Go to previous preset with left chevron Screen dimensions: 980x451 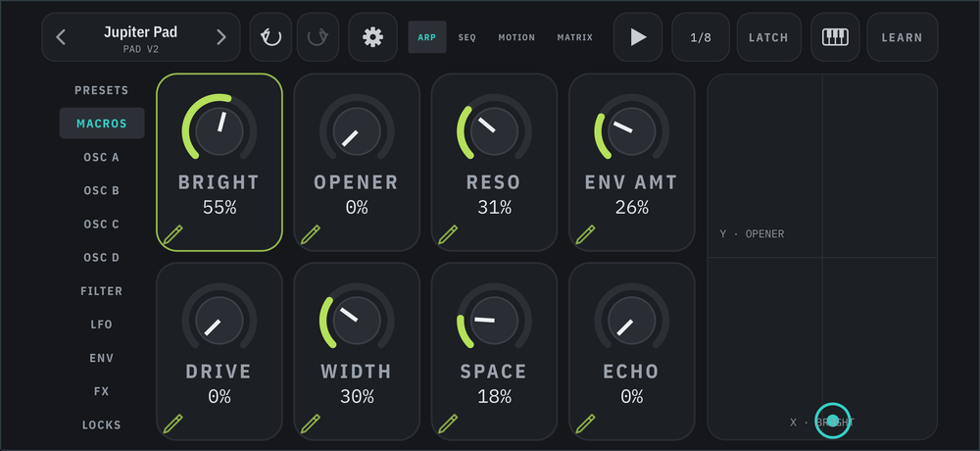point(61,37)
